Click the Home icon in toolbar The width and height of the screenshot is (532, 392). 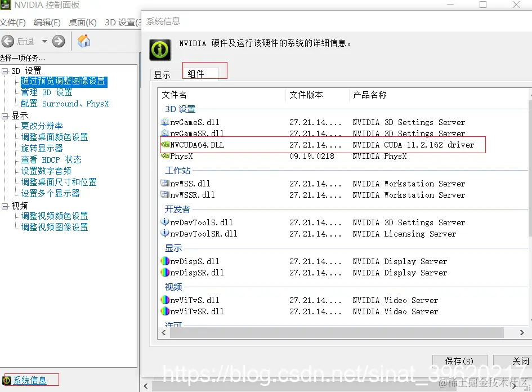coord(83,41)
